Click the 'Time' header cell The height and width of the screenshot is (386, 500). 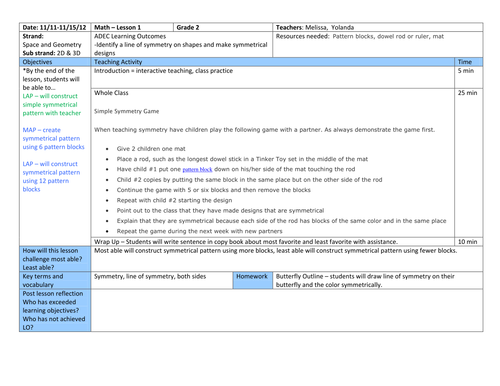[469, 62]
